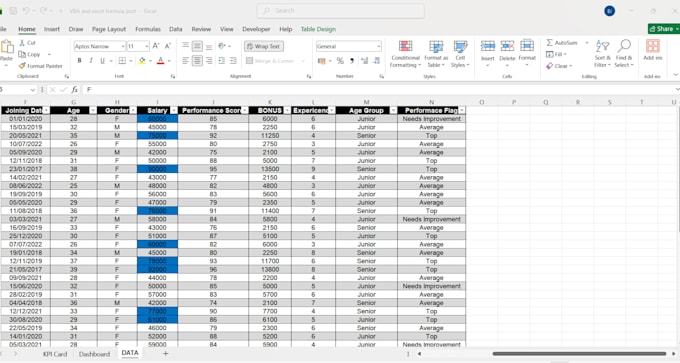Click the Search box in title bar
The width and height of the screenshot is (680, 363).
coord(341,11)
